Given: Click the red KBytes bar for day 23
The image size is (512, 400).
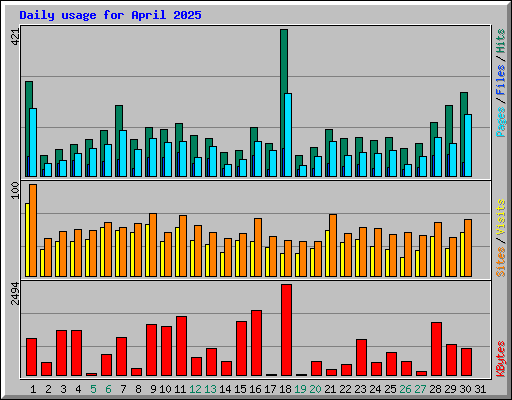Looking at the screenshot, I should pos(361,358).
